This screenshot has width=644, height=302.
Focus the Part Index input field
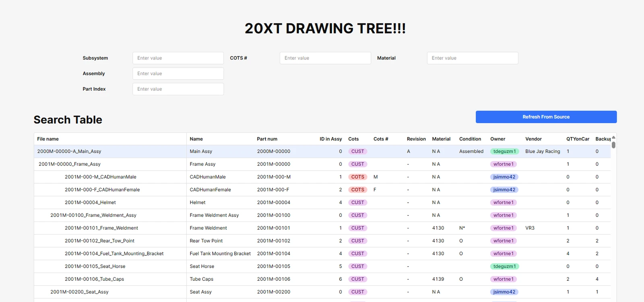point(178,89)
